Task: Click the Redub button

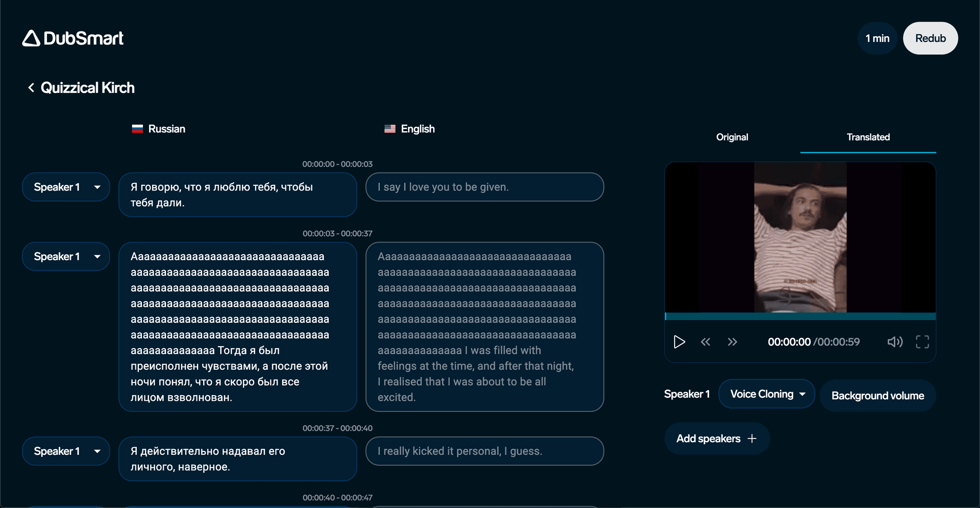Action: coord(930,38)
